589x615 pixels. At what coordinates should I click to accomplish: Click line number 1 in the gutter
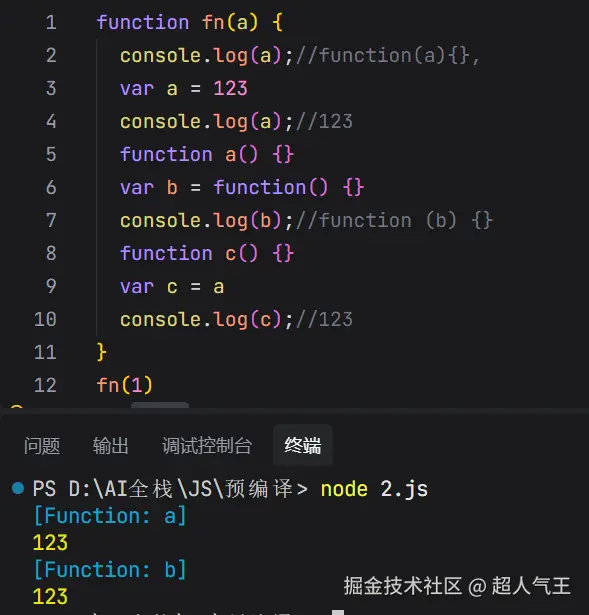[x=51, y=22]
